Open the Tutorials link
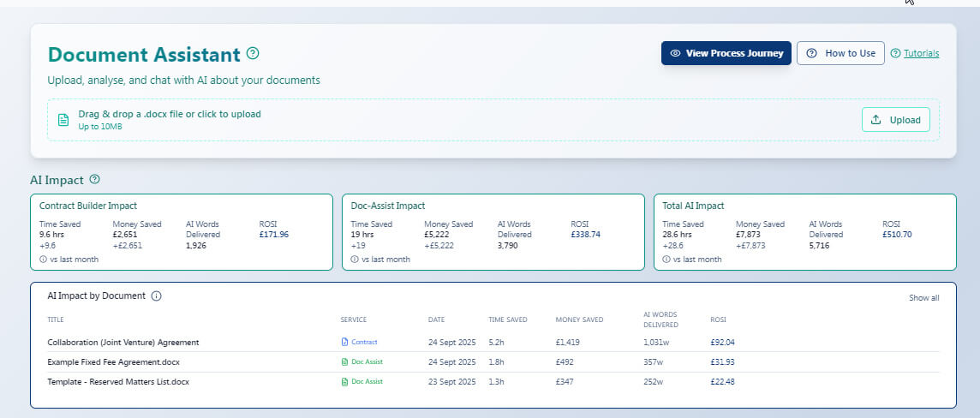Viewport: 980px width, 418px height. click(x=921, y=53)
